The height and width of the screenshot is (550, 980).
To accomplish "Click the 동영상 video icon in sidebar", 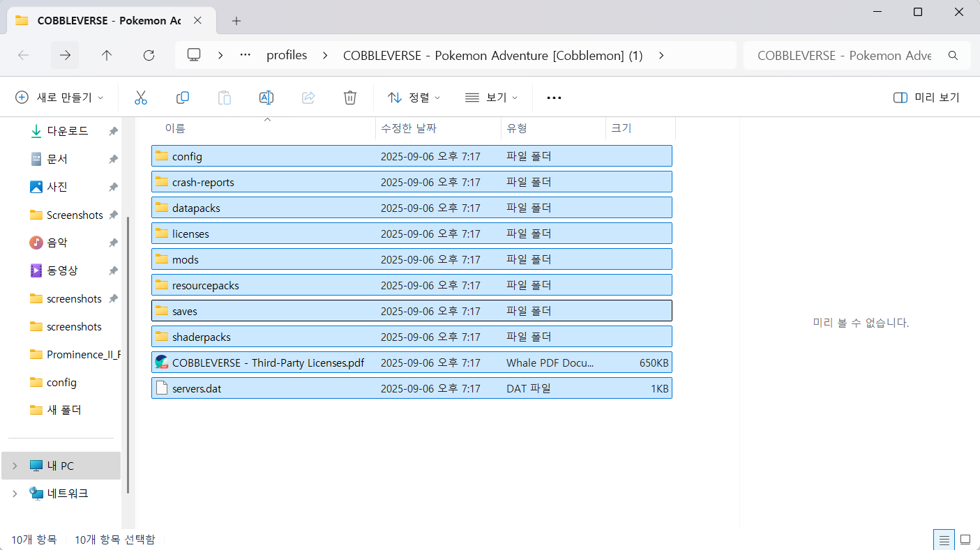I will (x=36, y=270).
